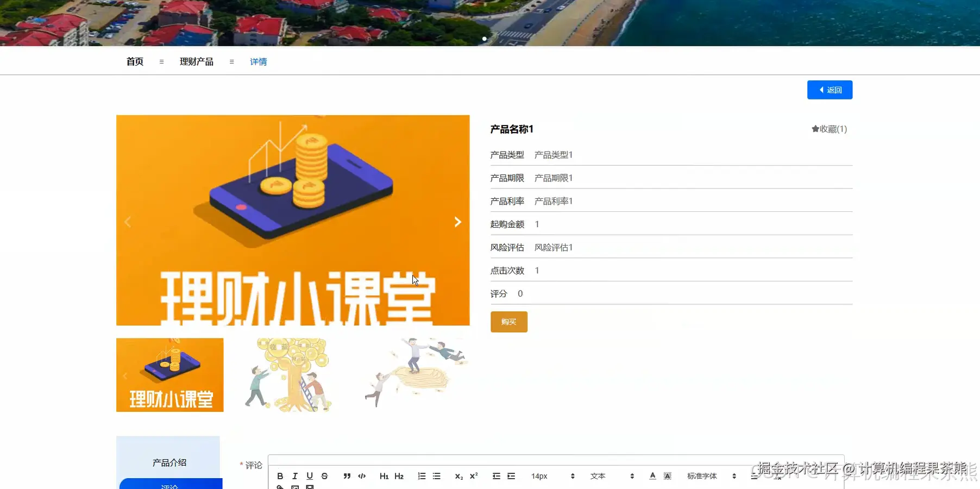Select the underline icon in the editor
The width and height of the screenshot is (980, 489).
tap(310, 476)
